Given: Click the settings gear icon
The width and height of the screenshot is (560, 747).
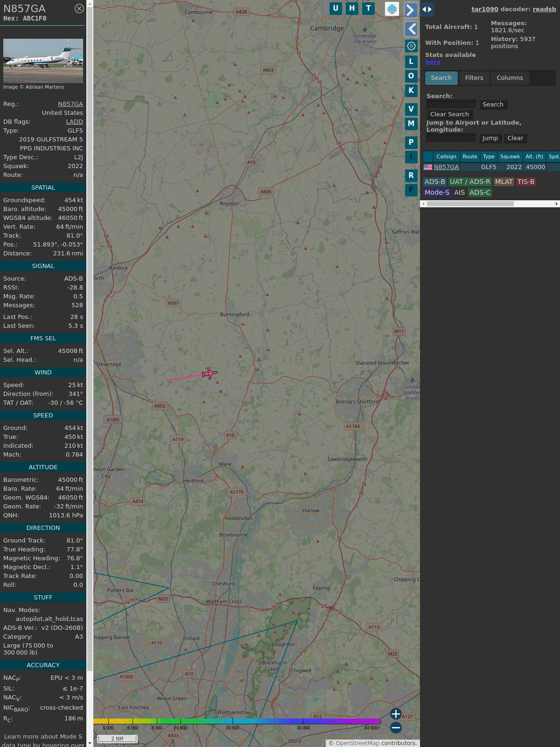Looking at the screenshot, I should 411,46.
